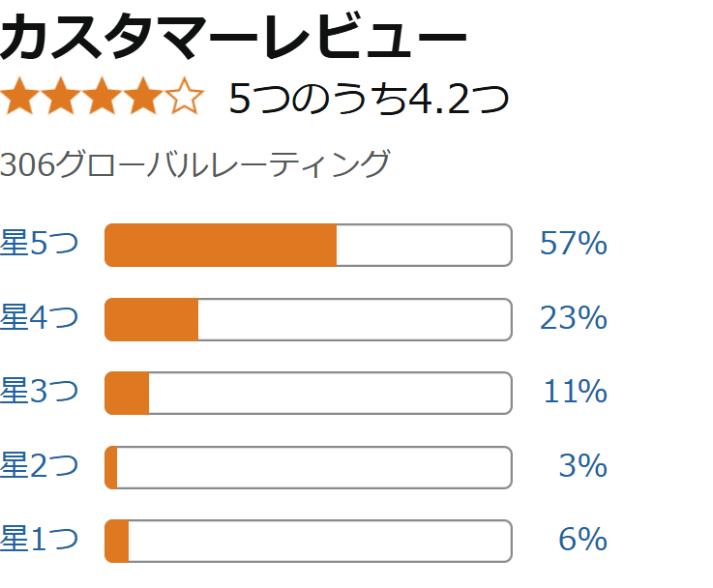Click the 5-star histogram bar

(x=308, y=245)
